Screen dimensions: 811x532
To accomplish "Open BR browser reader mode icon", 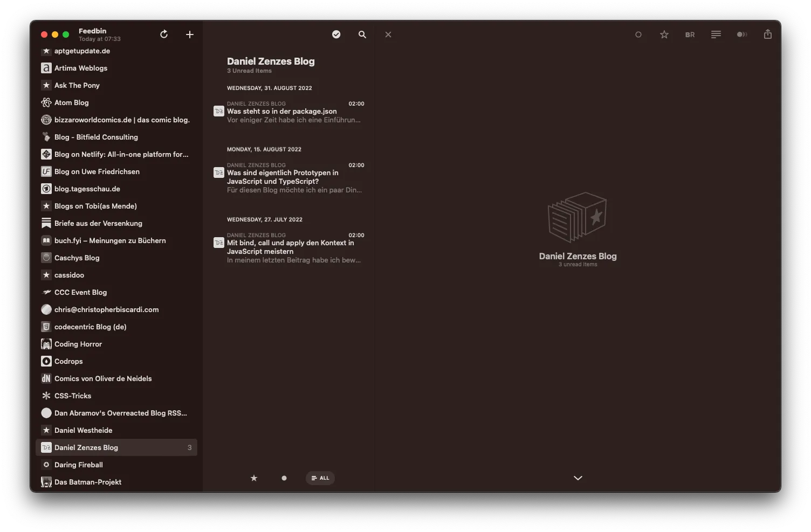I will pos(690,34).
